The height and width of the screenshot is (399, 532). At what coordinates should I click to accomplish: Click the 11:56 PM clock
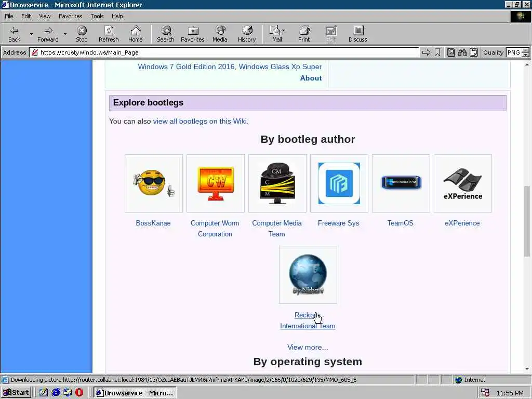[x=510, y=393]
